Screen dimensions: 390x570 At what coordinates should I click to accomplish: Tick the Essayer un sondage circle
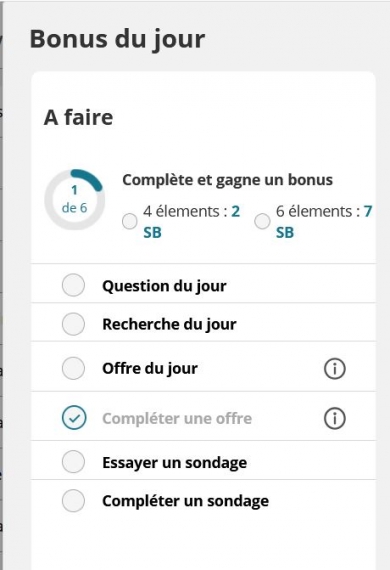click(x=73, y=462)
